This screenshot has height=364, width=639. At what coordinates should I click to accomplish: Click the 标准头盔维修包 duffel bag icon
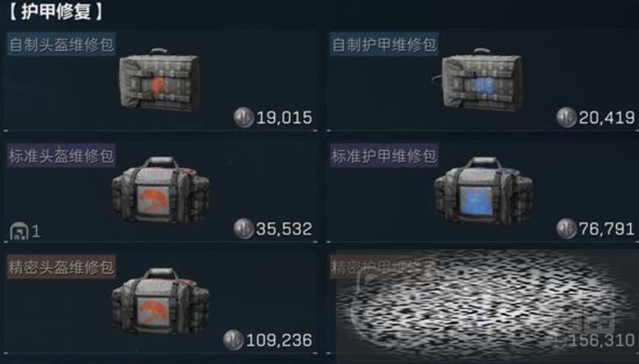(x=161, y=190)
